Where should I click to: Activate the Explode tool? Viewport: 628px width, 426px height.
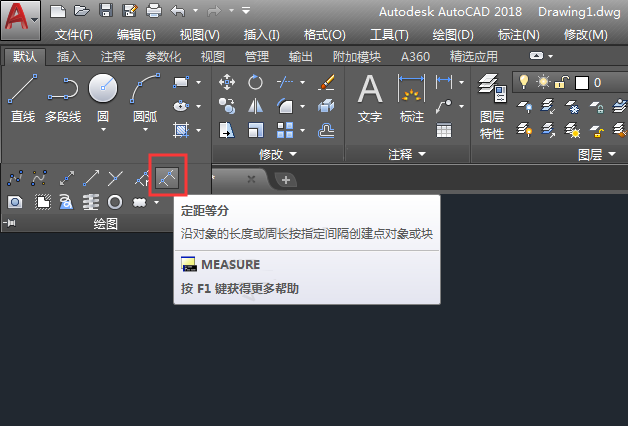tap(326, 106)
